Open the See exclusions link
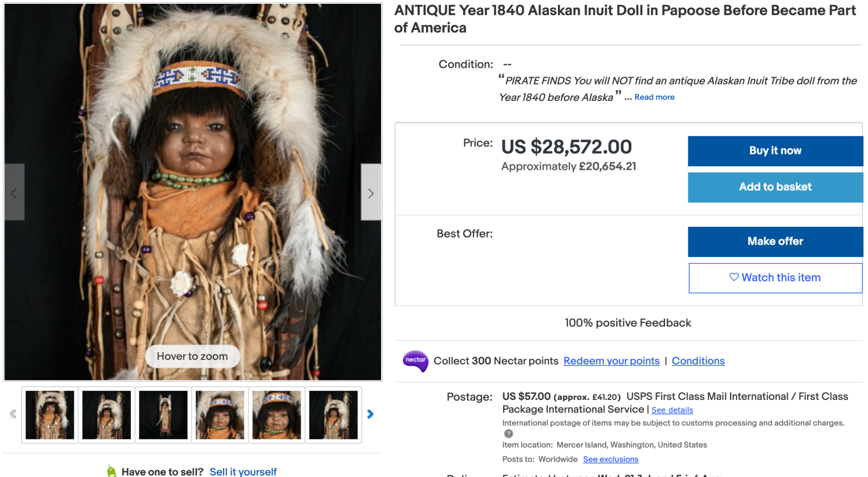The height and width of the screenshot is (477, 868). pyautogui.click(x=610, y=459)
